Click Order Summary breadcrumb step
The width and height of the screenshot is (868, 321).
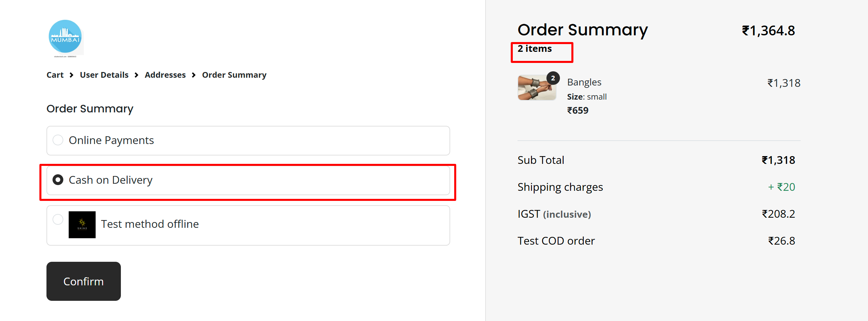234,75
